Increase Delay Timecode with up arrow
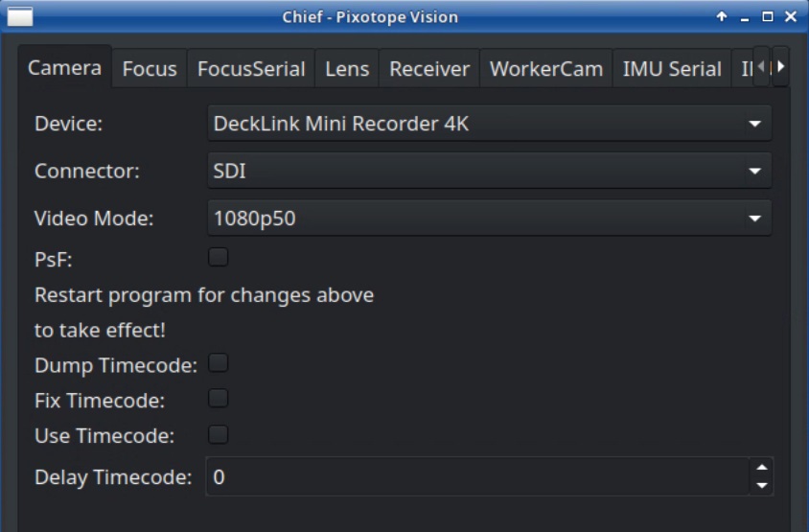 pyautogui.click(x=762, y=469)
